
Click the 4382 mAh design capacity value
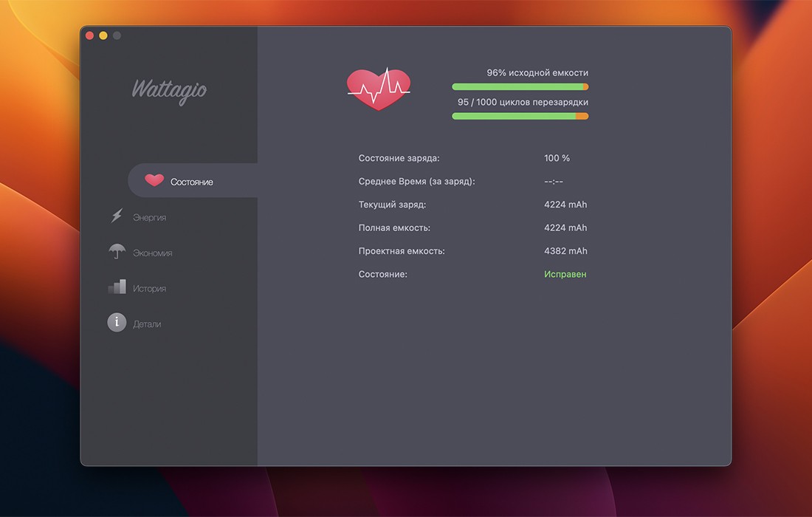click(x=565, y=251)
